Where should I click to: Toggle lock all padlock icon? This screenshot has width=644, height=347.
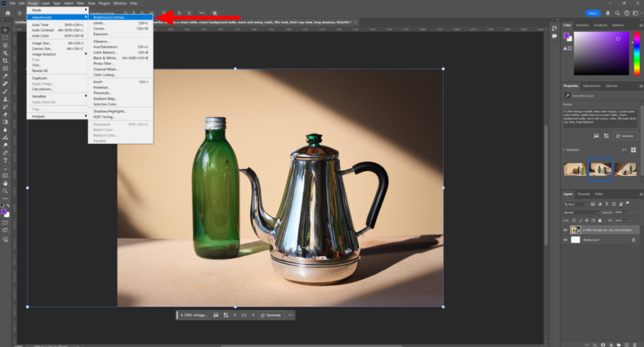pyautogui.click(x=599, y=221)
